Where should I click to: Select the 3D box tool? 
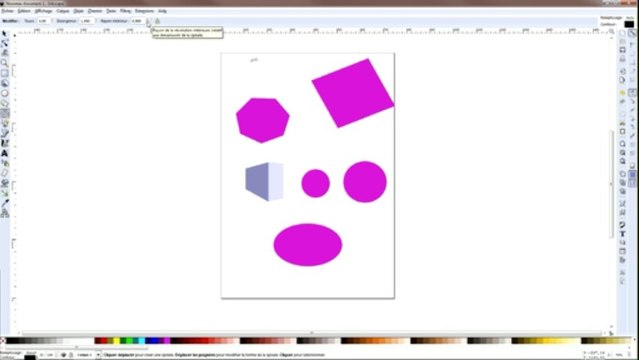pyautogui.click(x=4, y=83)
